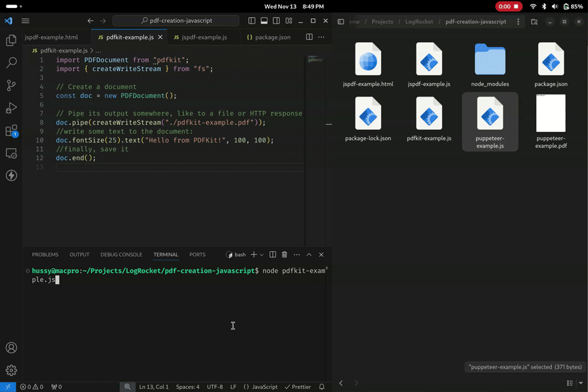
Task: Open the bash terminal profile dropdown arrow
Action: (261, 255)
